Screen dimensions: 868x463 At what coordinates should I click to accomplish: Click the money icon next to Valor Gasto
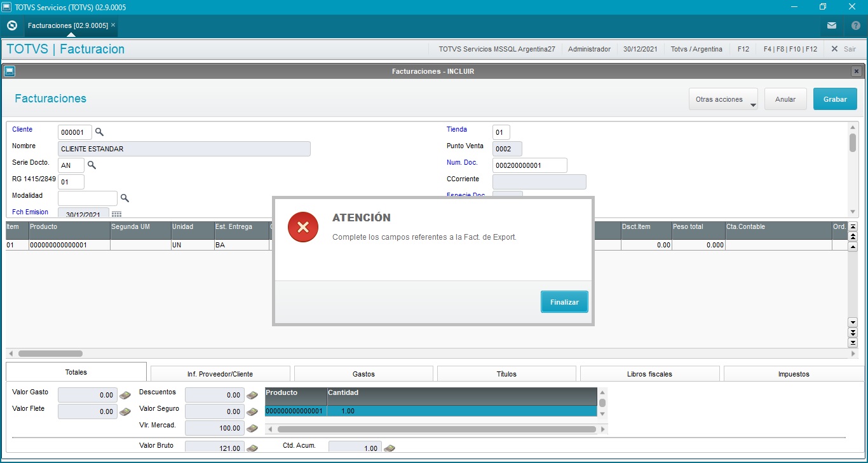pos(125,396)
